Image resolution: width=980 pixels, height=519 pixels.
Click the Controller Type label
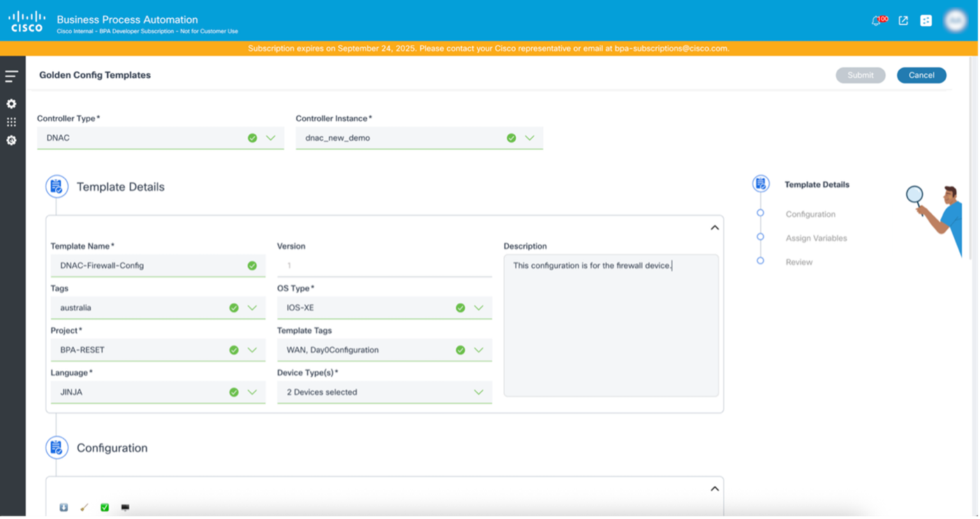[x=68, y=119]
